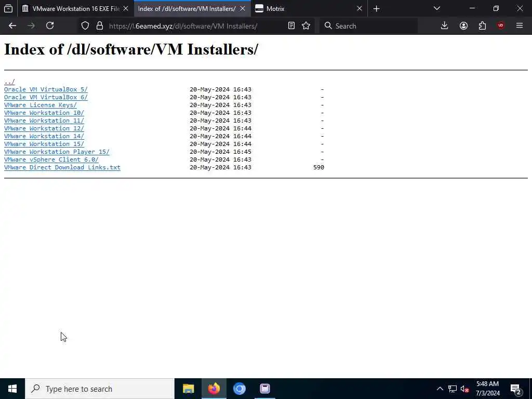Open the purple app in taskbar
This screenshot has width=532, height=399.
tap(264, 389)
